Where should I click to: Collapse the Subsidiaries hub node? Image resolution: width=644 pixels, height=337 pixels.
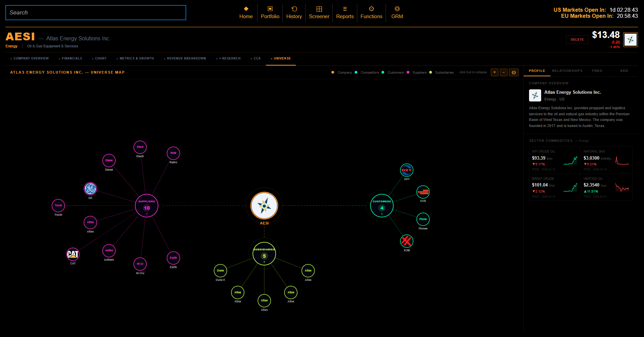point(264,254)
